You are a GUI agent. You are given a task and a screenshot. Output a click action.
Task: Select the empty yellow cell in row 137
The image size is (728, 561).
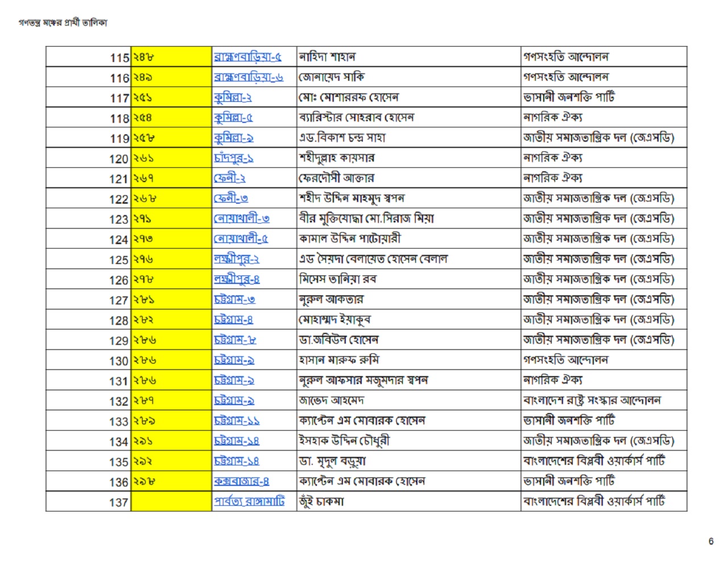tap(171, 501)
